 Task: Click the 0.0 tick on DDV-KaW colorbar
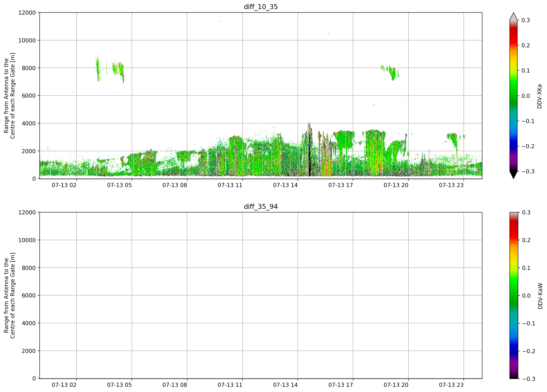point(526,295)
